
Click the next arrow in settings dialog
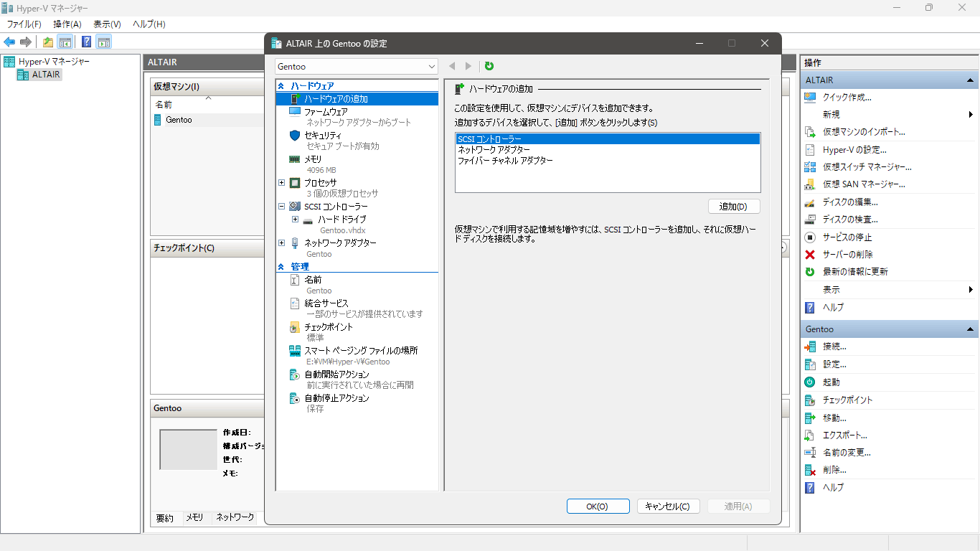[468, 66]
